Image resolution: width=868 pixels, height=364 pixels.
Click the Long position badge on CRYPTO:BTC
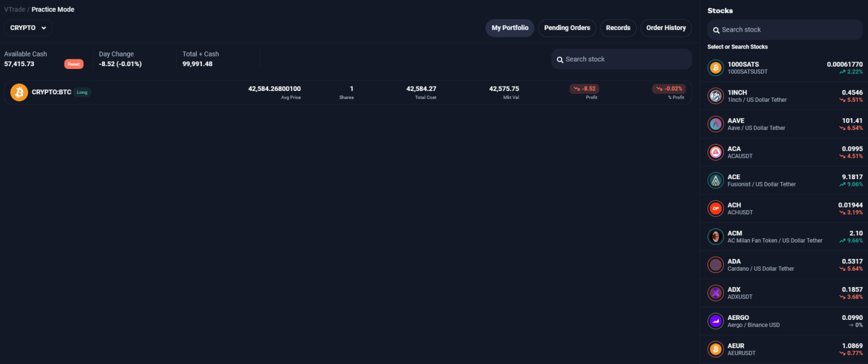coord(83,92)
